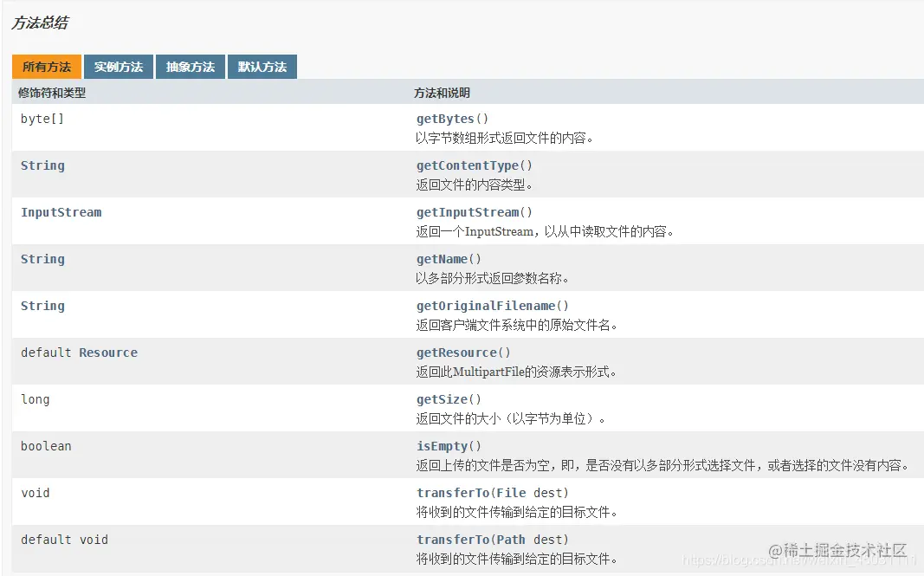The image size is (924, 576).
Task: Open the Path parameter type link
Action: 511,540
